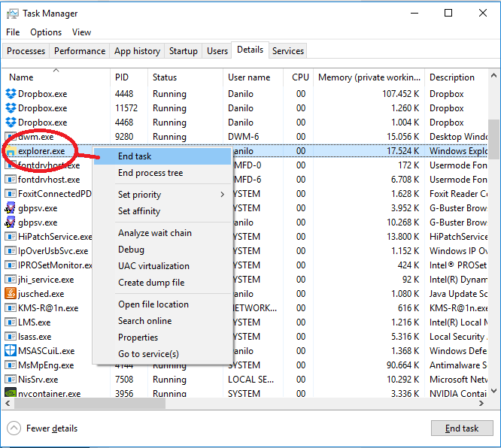Image resolution: width=501 pixels, height=448 pixels.
Task: Choose Open file location
Action: click(162, 304)
